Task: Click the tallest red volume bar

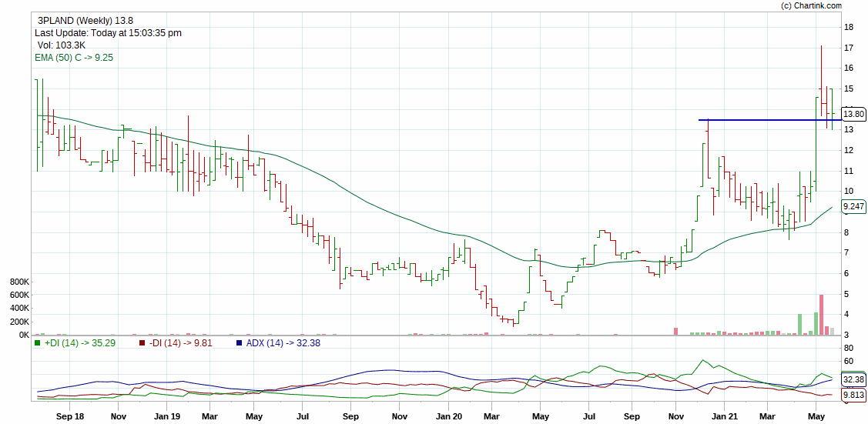Action: [822, 315]
